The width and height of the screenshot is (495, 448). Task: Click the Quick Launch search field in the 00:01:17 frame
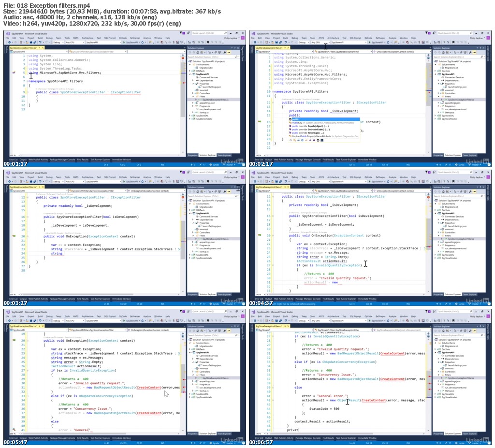coord(208,33)
